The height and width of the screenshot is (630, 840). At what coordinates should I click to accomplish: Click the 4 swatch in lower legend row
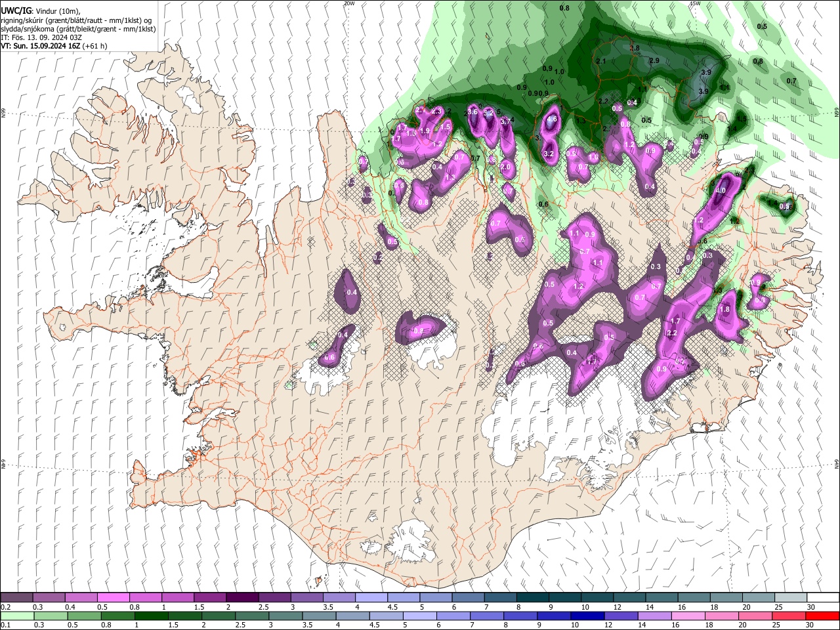(353, 616)
